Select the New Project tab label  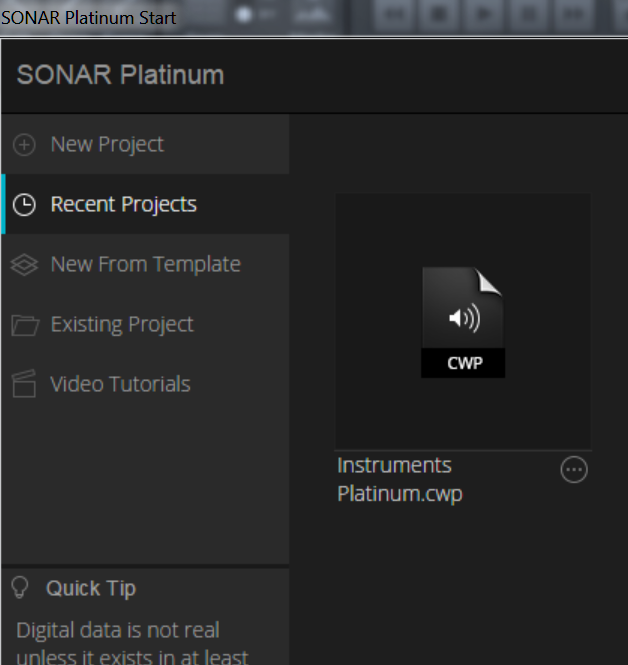tap(107, 145)
